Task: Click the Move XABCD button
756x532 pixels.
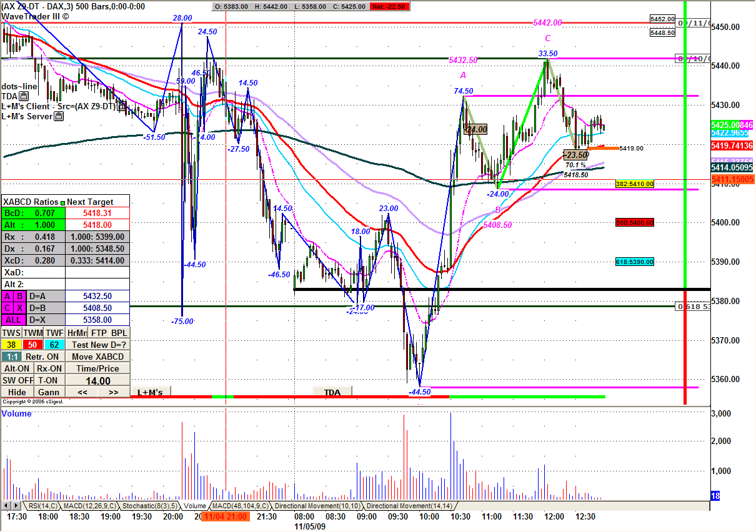Action: pos(99,357)
